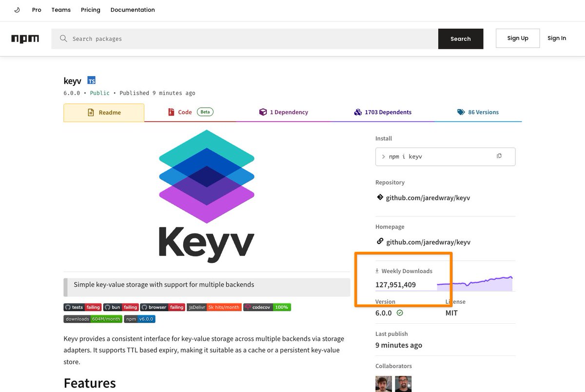Viewport: 585px width, 392px height.
Task: Click the tests failing badge
Action: coord(82,307)
